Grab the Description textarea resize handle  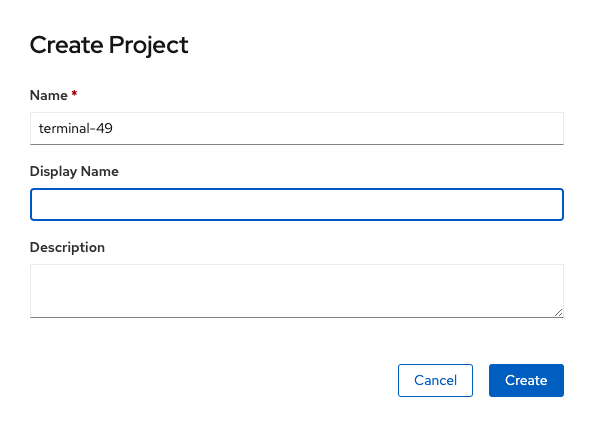click(x=559, y=313)
